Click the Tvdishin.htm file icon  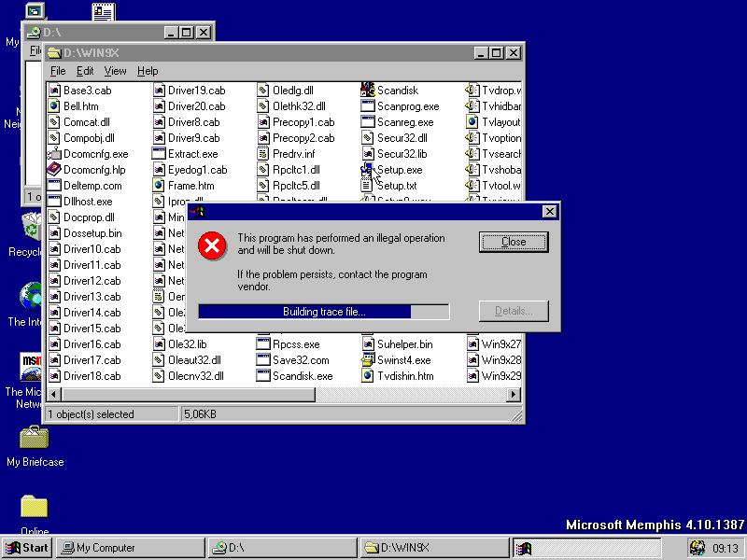click(368, 376)
